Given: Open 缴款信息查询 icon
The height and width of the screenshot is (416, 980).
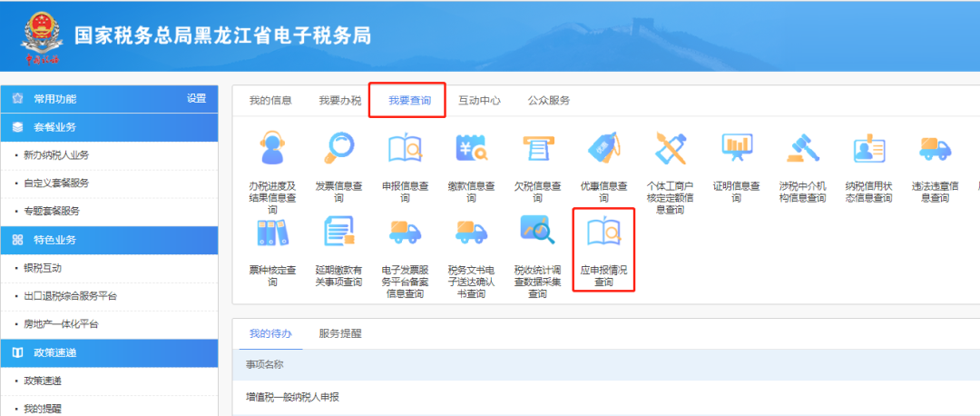Looking at the screenshot, I should [x=471, y=148].
